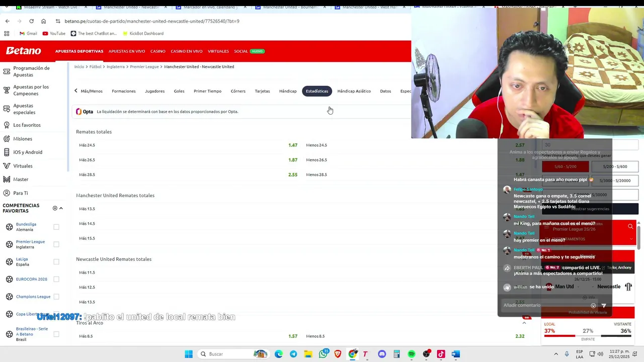This screenshot has height=362, width=644.
Task: Open Virtuales sidebar icon
Action: (7, 166)
